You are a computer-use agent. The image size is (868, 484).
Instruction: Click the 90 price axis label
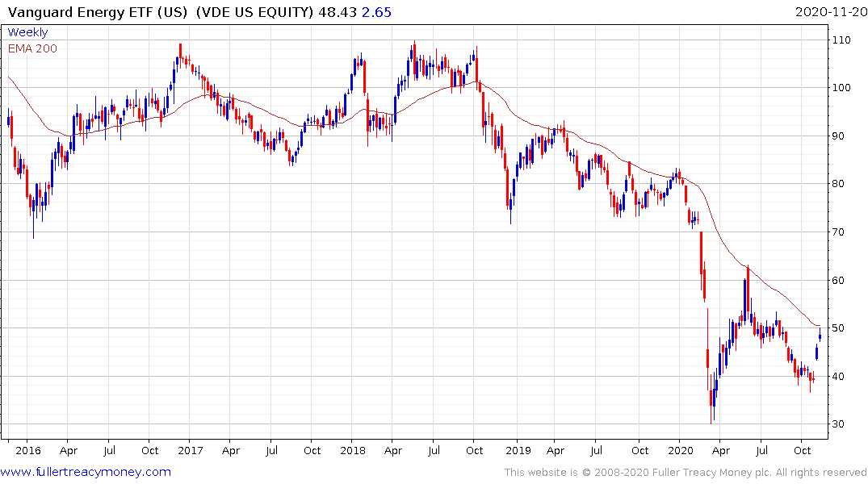pos(838,136)
